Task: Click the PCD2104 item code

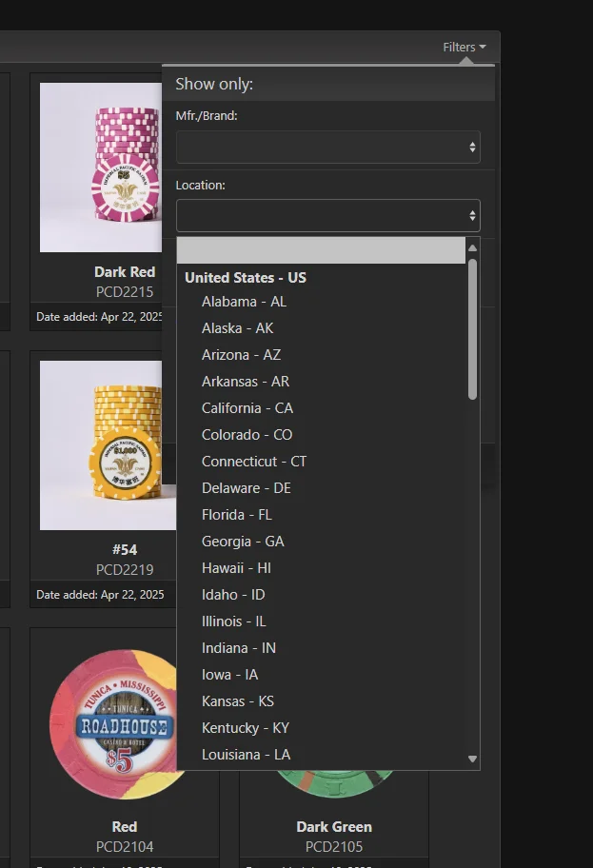Action: coord(125,846)
